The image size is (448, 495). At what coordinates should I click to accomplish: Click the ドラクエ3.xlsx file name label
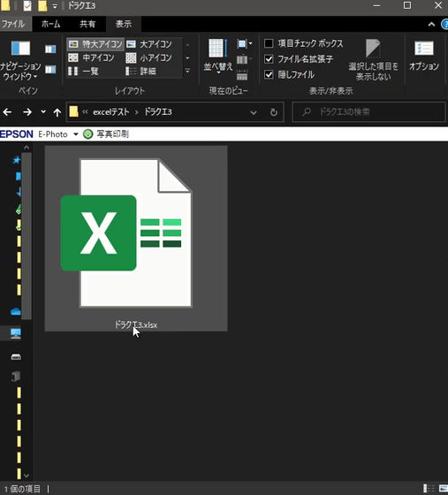click(x=136, y=324)
